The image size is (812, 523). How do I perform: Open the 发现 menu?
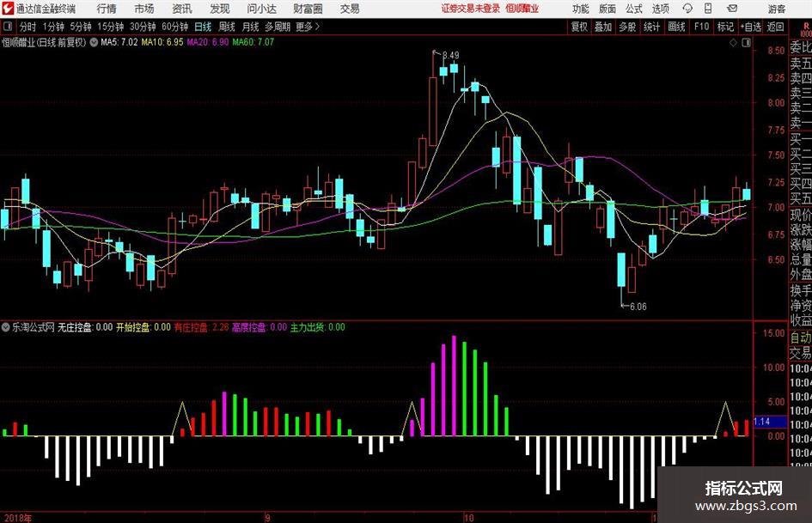(x=220, y=9)
